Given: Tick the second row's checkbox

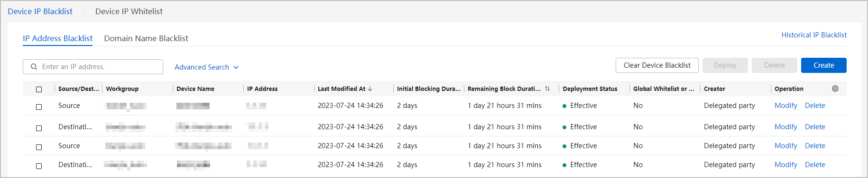Looking at the screenshot, I should [x=39, y=128].
